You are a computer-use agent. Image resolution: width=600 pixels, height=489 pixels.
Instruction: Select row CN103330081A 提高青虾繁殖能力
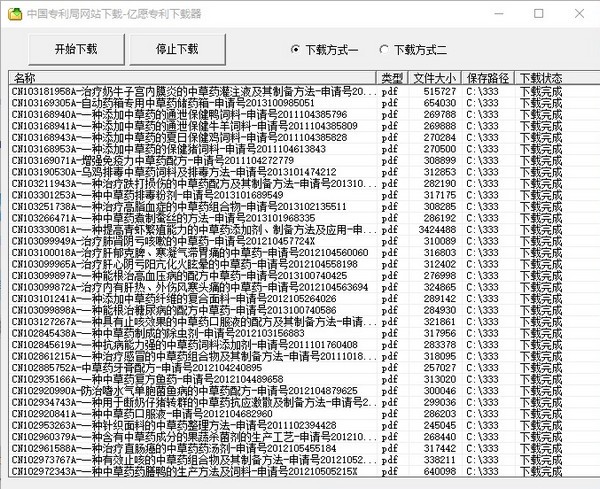pyautogui.click(x=304, y=230)
